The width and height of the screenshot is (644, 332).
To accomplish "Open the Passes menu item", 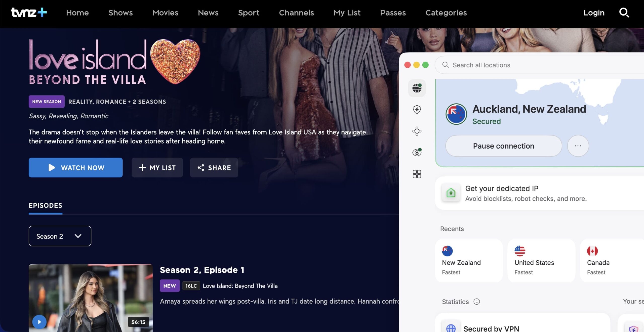I will (393, 13).
